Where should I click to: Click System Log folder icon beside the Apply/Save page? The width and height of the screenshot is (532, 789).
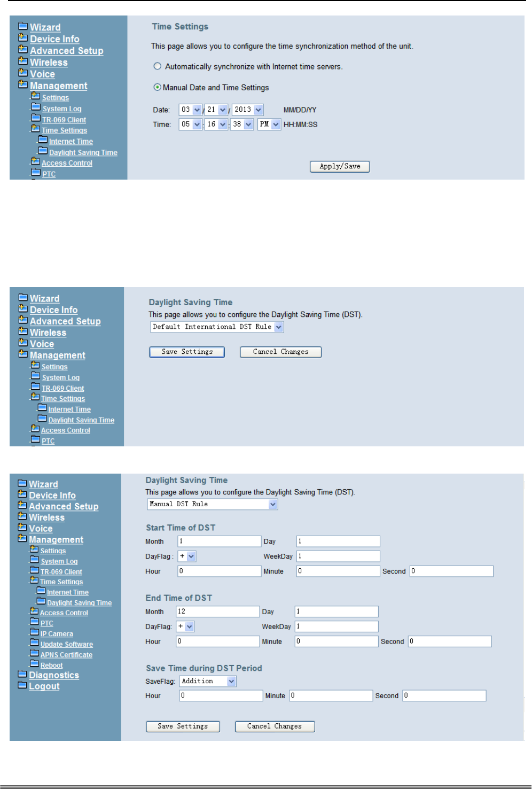[x=36, y=107]
